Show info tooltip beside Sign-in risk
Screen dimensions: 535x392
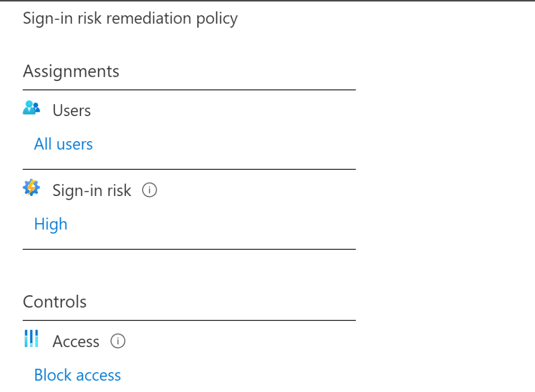click(149, 191)
